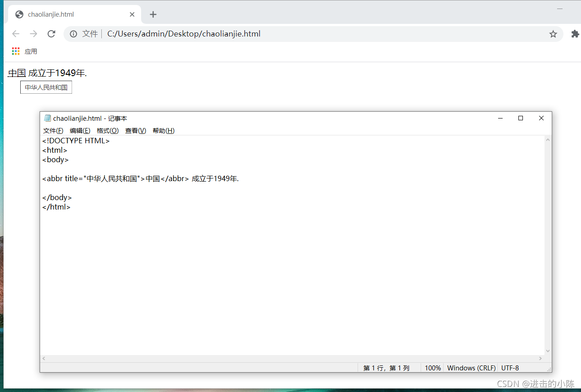
Task: Open the Chrome extensions puzzle icon
Action: pyautogui.click(x=575, y=34)
